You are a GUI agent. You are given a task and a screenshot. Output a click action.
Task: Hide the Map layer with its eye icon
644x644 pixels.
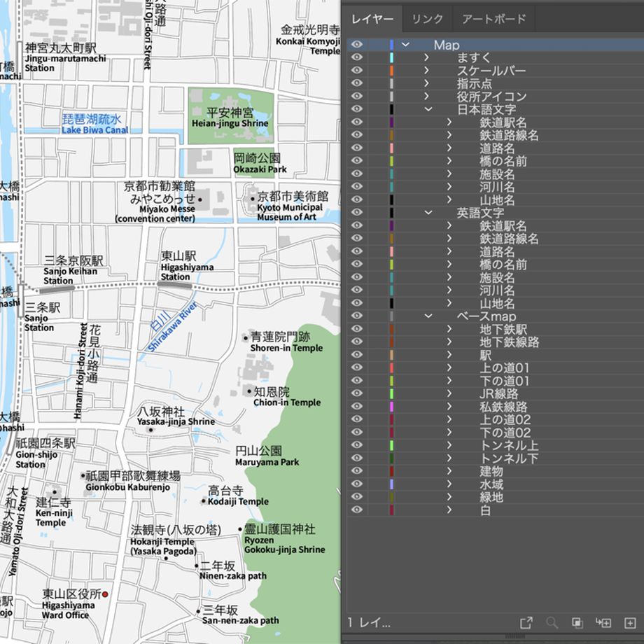357,44
